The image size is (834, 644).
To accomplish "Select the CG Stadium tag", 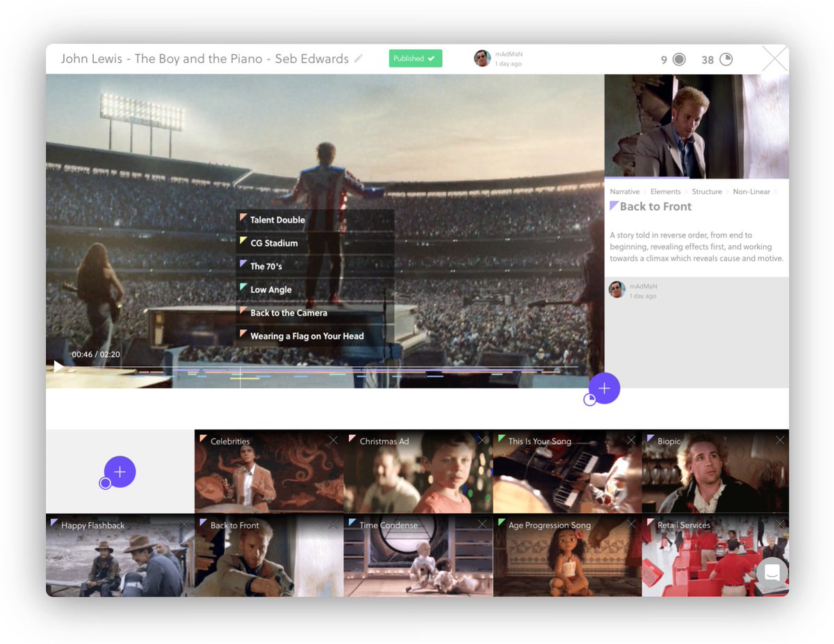I will point(315,243).
